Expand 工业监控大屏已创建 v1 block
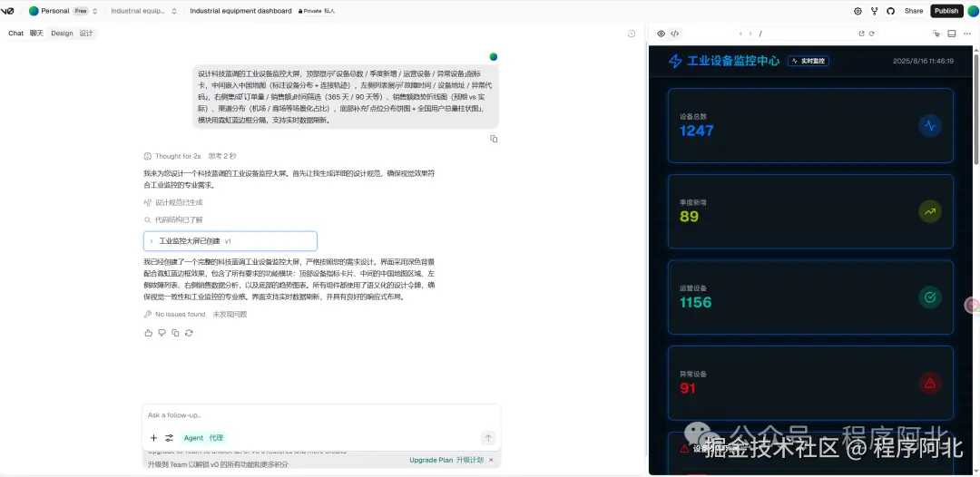Viewport: 980px width, 477px height. coord(230,241)
